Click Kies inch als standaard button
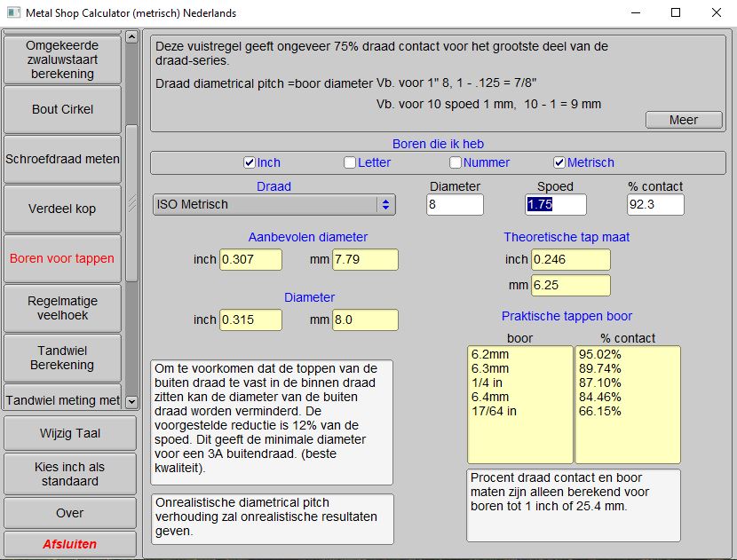Viewport: 737px width, 560px height. (70, 474)
